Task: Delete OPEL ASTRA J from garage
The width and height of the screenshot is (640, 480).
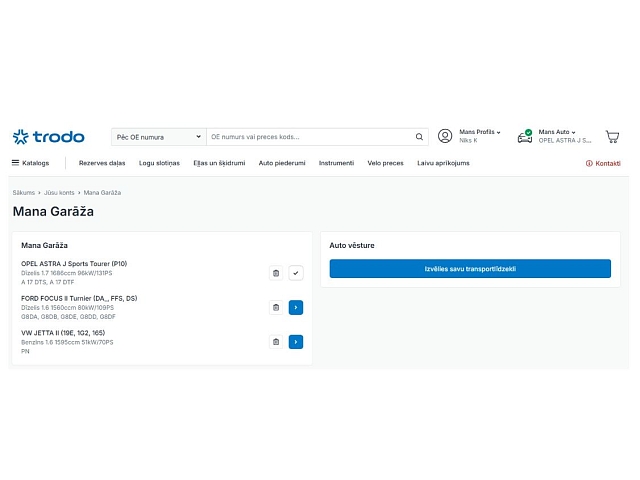Action: pyautogui.click(x=276, y=273)
